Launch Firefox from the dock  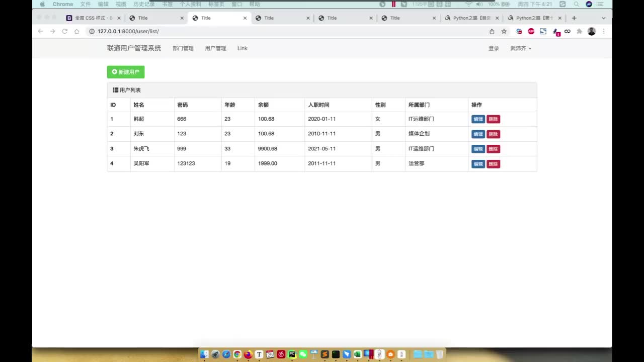click(248, 354)
